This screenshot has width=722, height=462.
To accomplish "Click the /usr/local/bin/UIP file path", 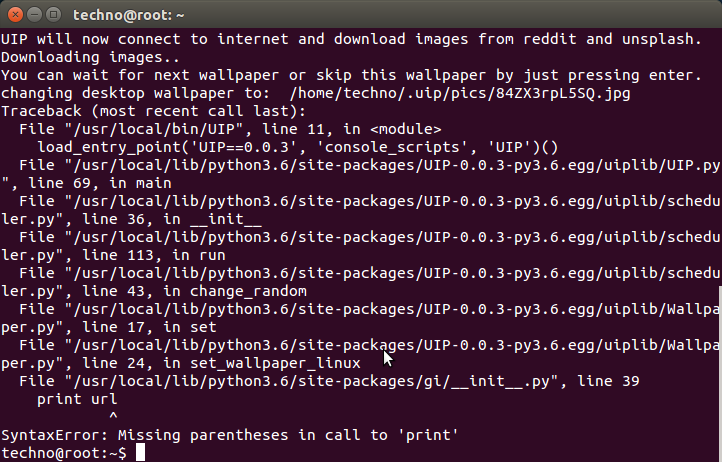I will pos(154,129).
